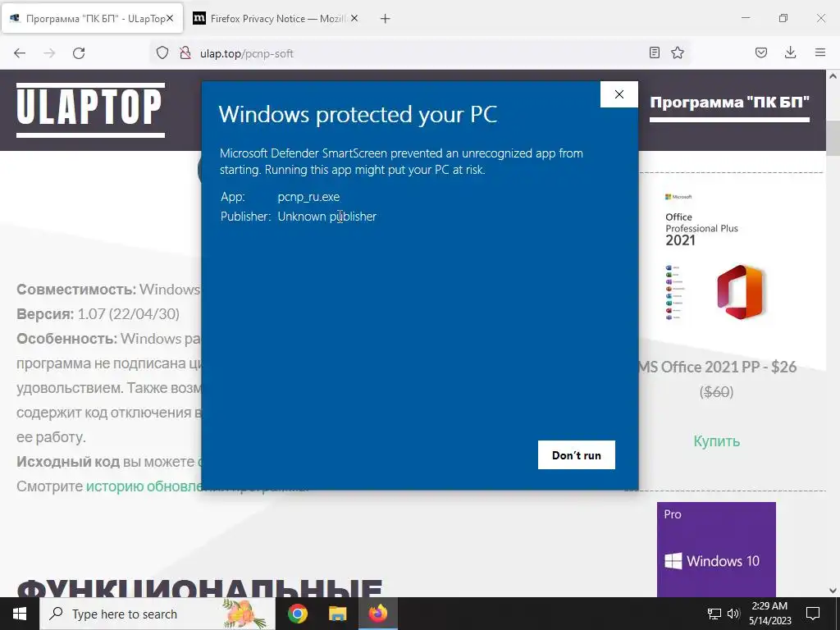Switch to the Программа "ПК БП" tab
Viewport: 840px width, 630px height.
92,19
